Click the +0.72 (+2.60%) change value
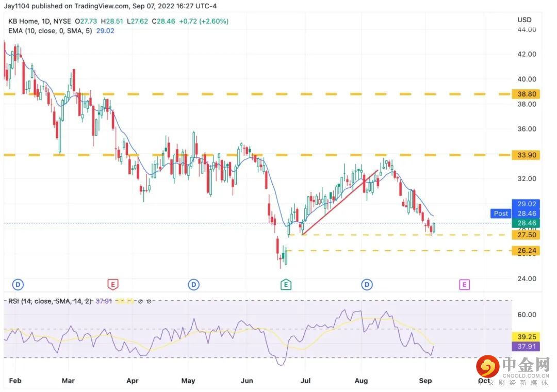Image resolution: width=557 pixels, height=392 pixels. tap(204, 21)
